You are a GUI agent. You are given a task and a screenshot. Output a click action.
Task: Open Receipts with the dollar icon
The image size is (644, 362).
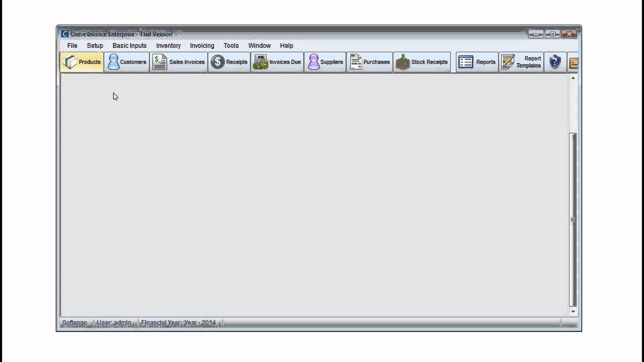click(229, 62)
